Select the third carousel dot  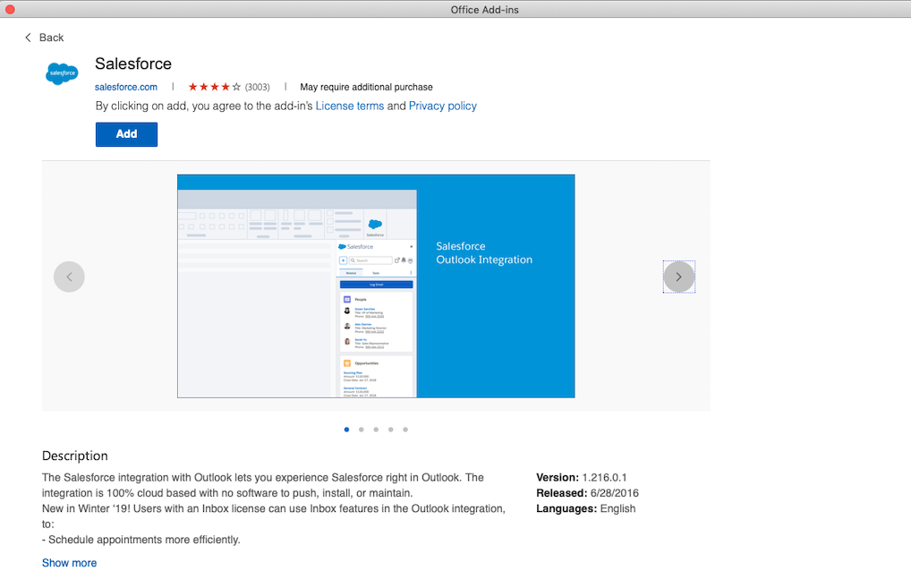click(x=376, y=430)
